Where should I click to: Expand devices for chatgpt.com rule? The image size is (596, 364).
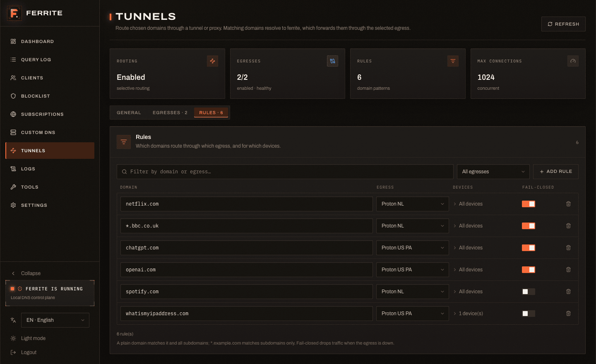point(468,248)
